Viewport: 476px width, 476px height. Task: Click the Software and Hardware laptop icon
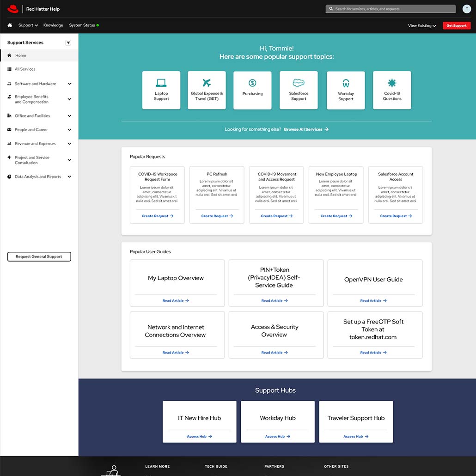[9, 84]
